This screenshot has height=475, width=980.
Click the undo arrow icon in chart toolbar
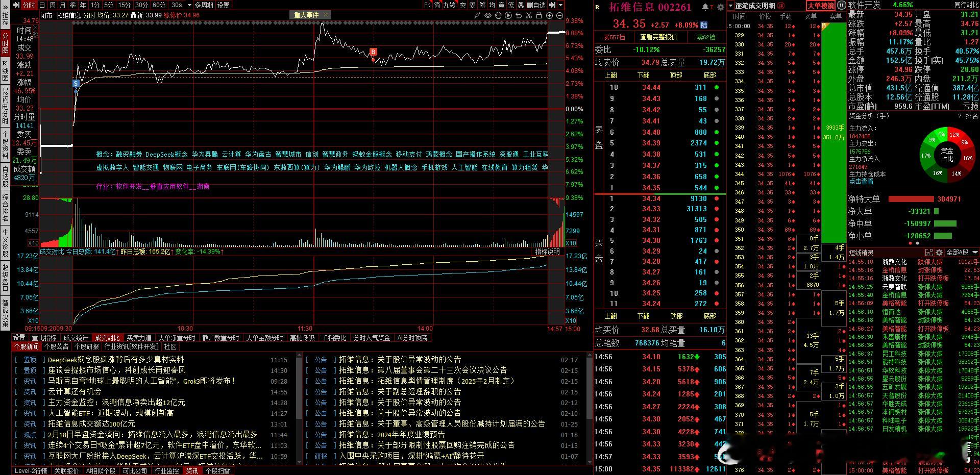(519, 15)
